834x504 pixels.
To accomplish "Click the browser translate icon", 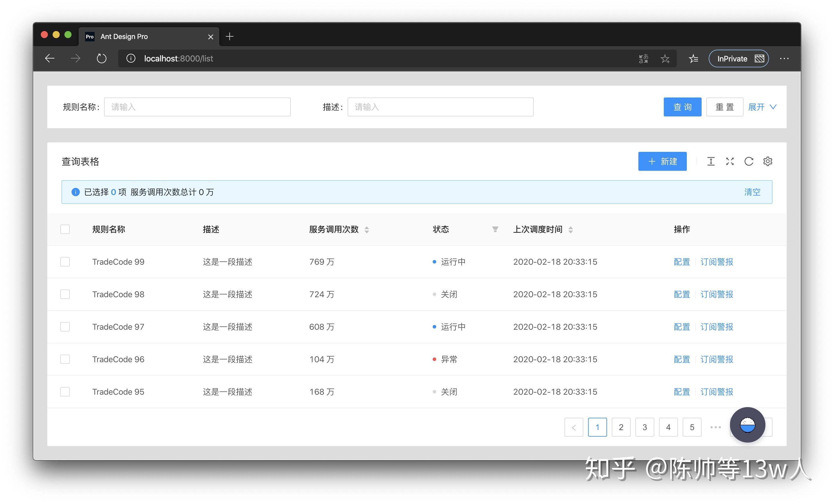I will (x=643, y=58).
